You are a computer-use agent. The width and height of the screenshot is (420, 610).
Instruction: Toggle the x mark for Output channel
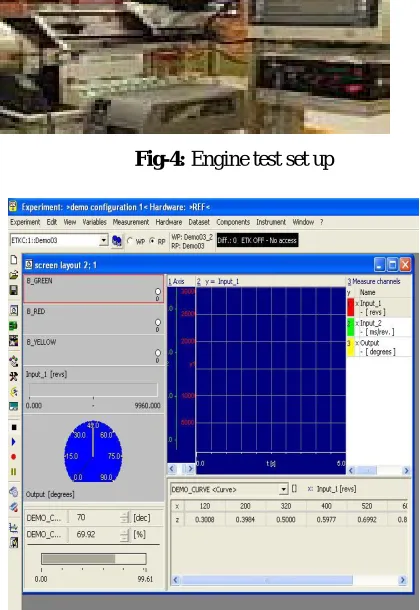[357, 343]
